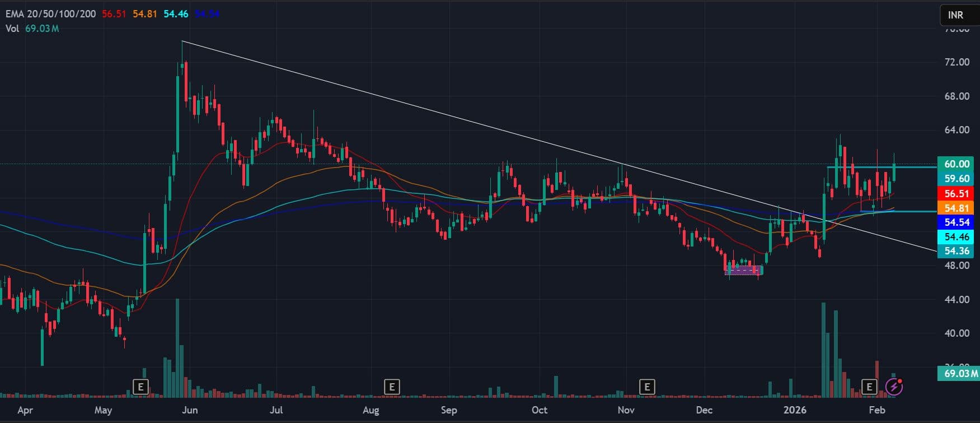The image size is (980, 423).
Task: Click the cyan 54.46 price axis label
Action: [956, 237]
